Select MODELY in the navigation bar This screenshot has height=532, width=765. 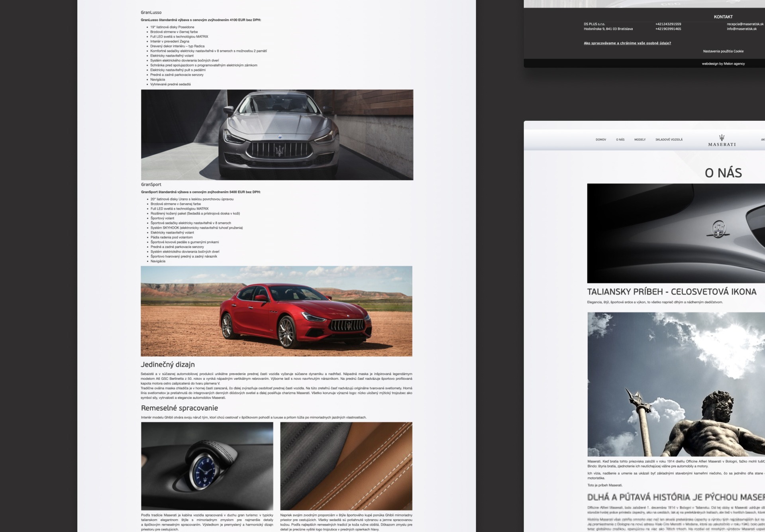pyautogui.click(x=639, y=140)
